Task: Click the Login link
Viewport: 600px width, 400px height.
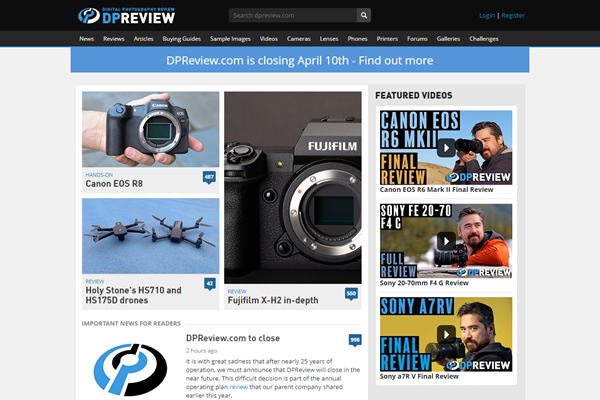Action: tap(487, 15)
